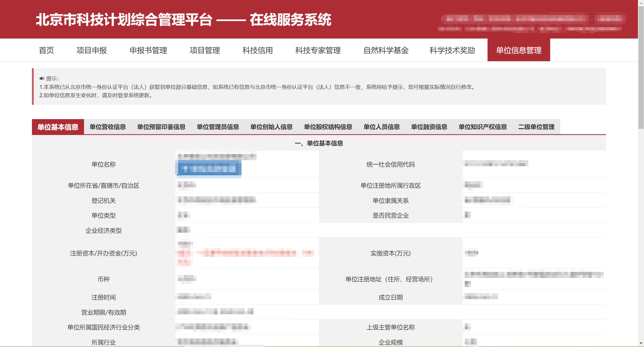Open 申报书管理 menu item
The image size is (644, 347).
coord(148,50)
